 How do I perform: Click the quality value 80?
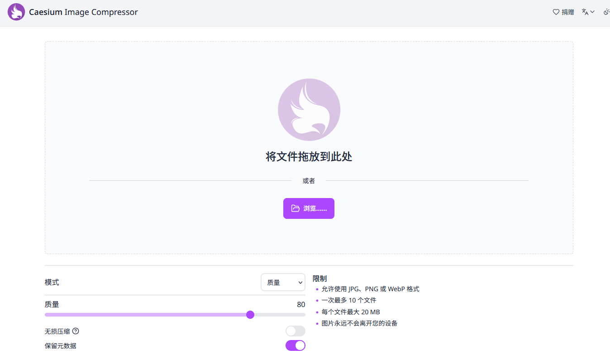[x=301, y=305]
